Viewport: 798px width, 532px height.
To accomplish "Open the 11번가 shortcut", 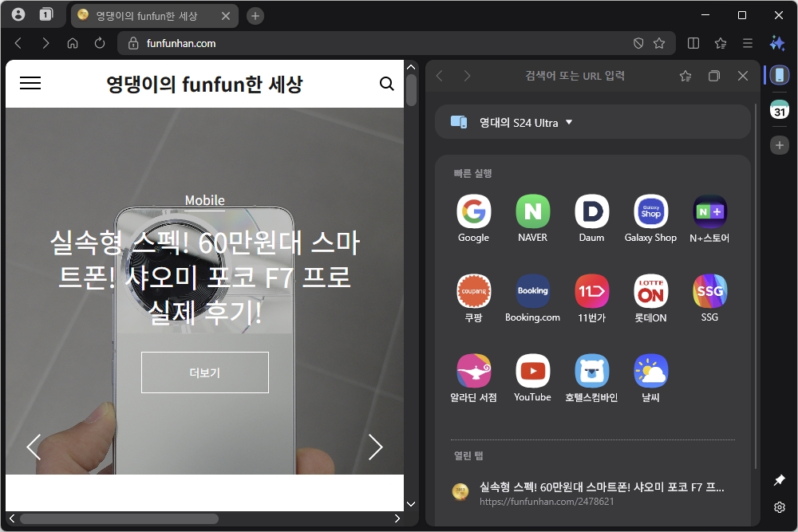I will click(591, 298).
